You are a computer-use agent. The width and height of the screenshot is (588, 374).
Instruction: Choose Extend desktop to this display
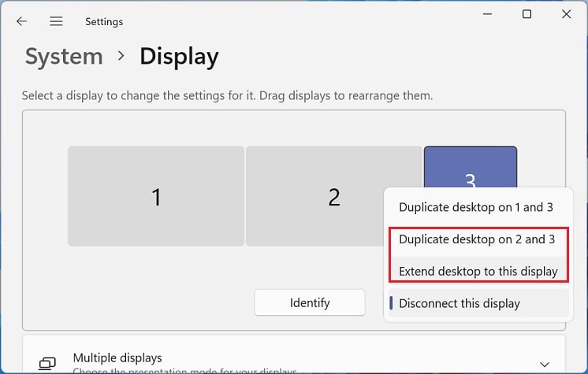478,271
